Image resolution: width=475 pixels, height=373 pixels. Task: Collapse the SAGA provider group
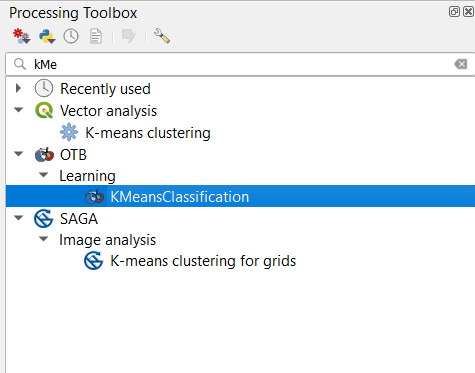pos(19,218)
